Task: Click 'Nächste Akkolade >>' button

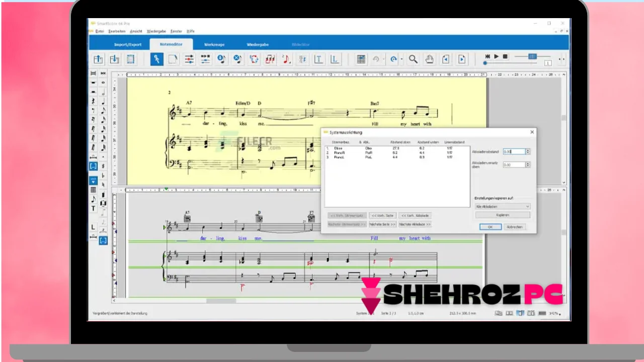Action: [x=415, y=224]
